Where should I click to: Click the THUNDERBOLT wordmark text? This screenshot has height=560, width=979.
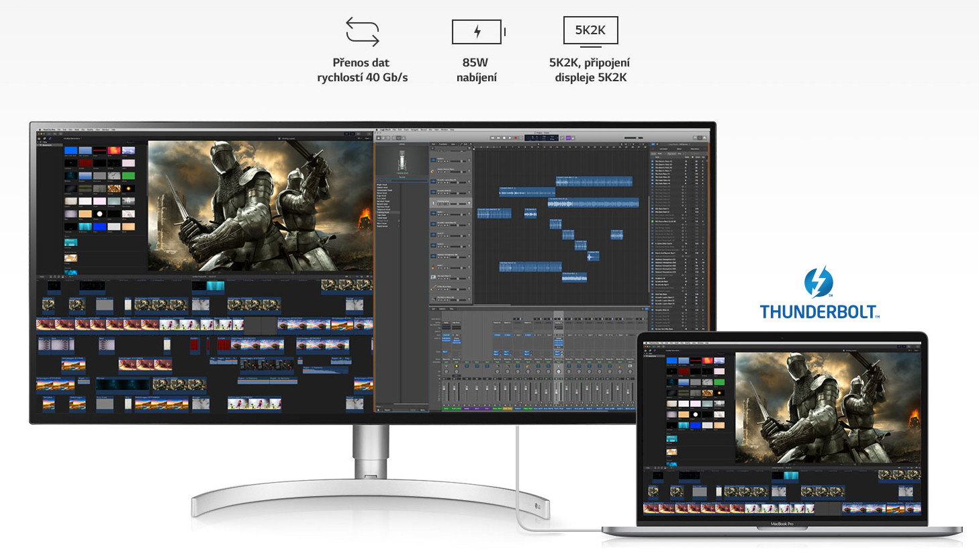click(819, 312)
